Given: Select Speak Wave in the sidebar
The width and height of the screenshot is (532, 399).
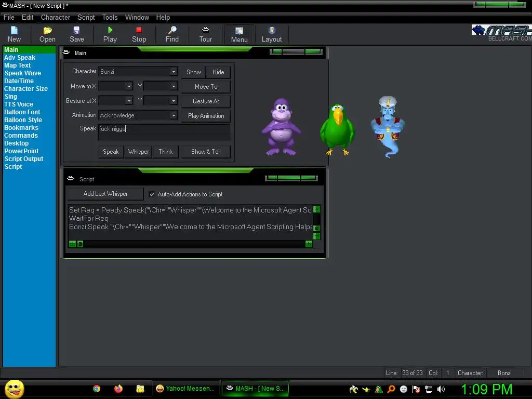Looking at the screenshot, I should click(x=23, y=73).
